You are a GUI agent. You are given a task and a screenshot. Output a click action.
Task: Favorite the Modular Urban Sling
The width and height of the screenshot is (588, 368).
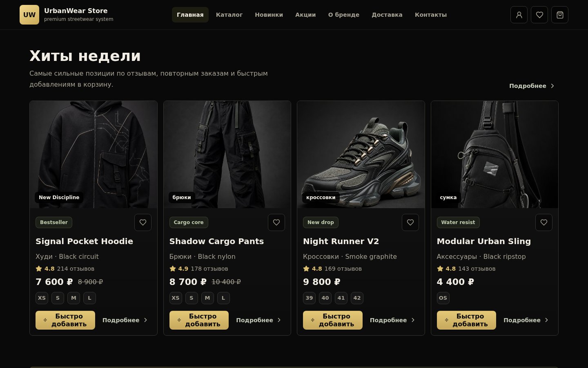click(x=544, y=222)
